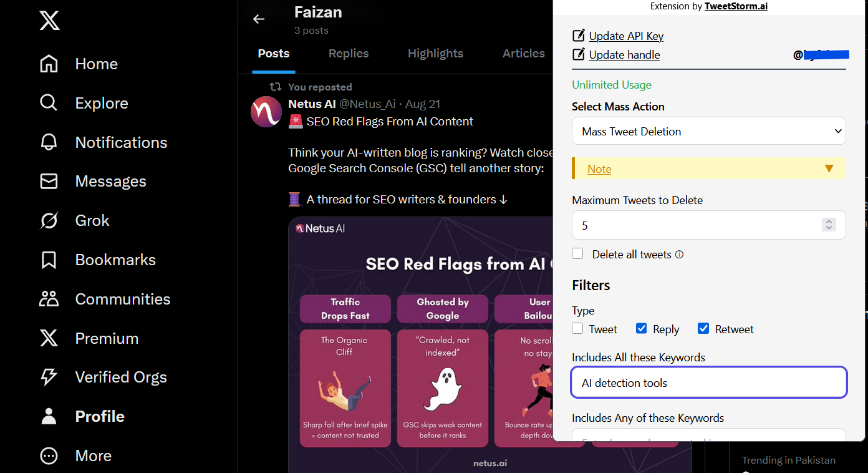This screenshot has width=868, height=473.
Task: Click the AI detection tools keyword field
Action: [708, 383]
